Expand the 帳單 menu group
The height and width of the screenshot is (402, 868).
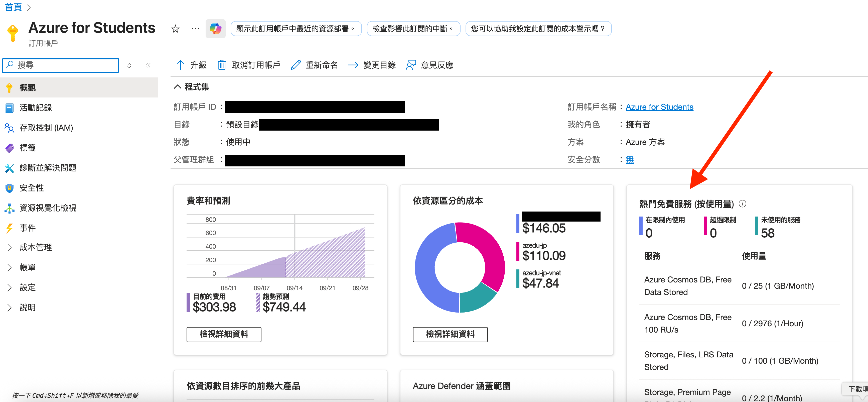pyautogui.click(x=10, y=268)
